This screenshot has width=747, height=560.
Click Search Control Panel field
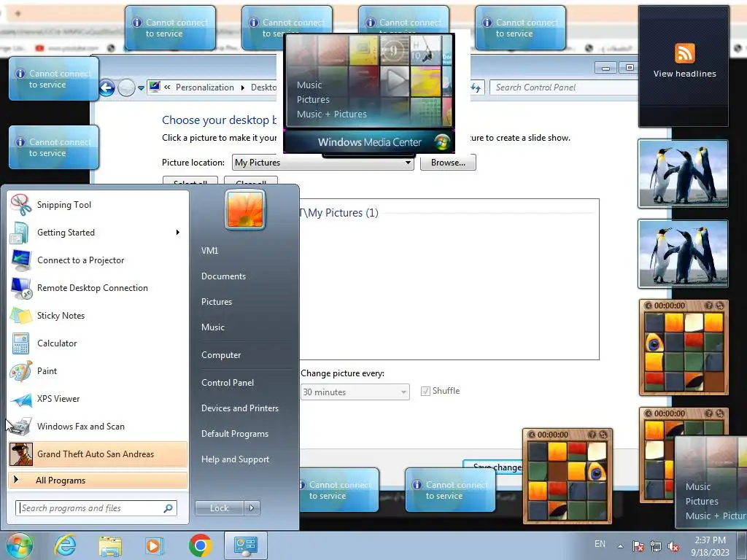pos(565,87)
